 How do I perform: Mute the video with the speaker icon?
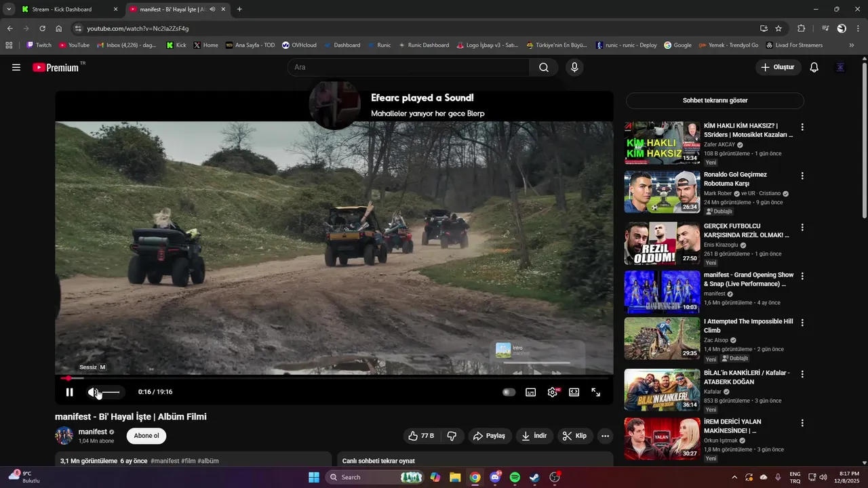(93, 392)
